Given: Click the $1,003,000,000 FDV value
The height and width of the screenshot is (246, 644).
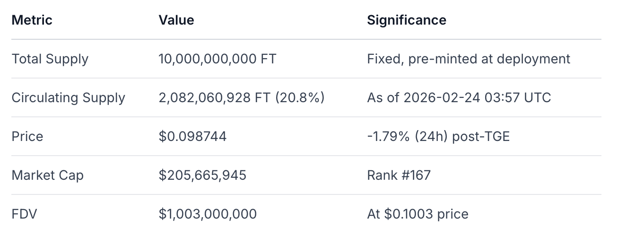Looking at the screenshot, I should 208,214.
